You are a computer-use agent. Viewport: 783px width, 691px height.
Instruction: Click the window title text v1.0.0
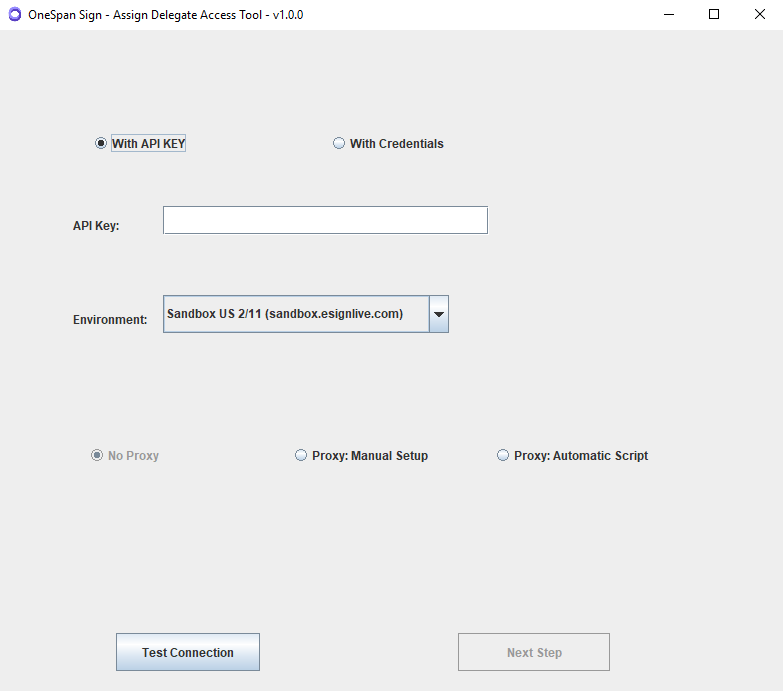point(288,15)
